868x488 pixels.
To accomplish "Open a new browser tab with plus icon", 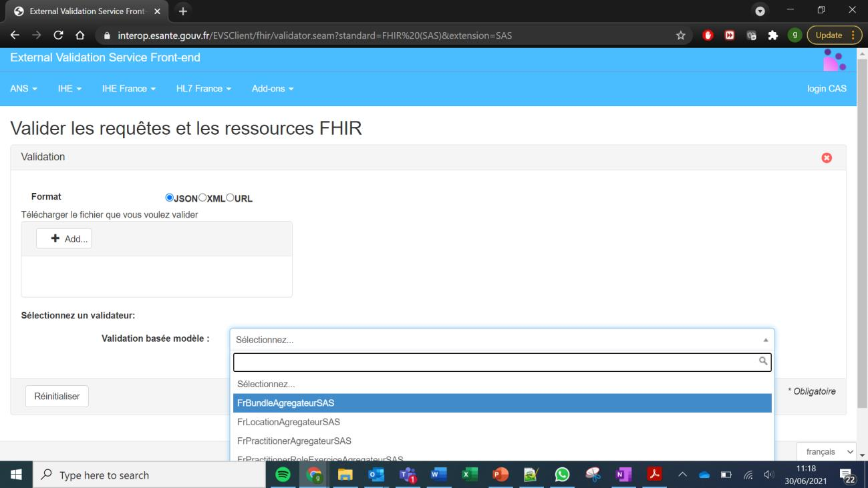I will (182, 11).
